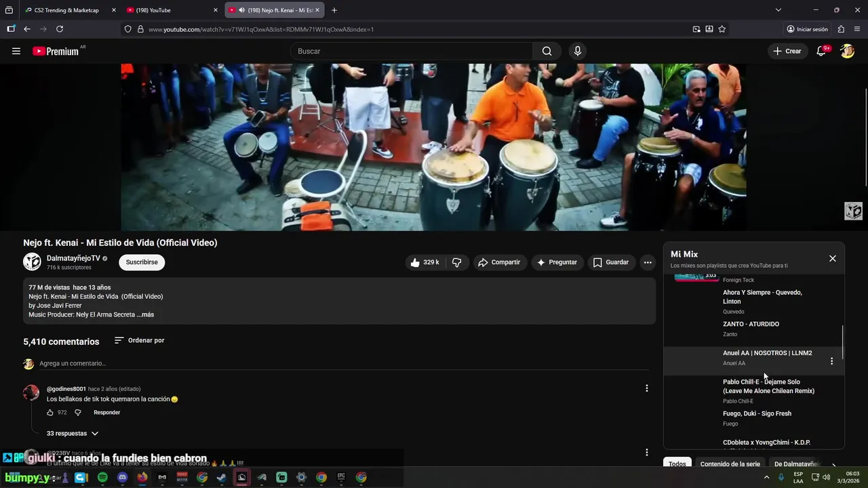Click the search magnifier button
Viewport: 868px width, 488px height.
pos(547,51)
